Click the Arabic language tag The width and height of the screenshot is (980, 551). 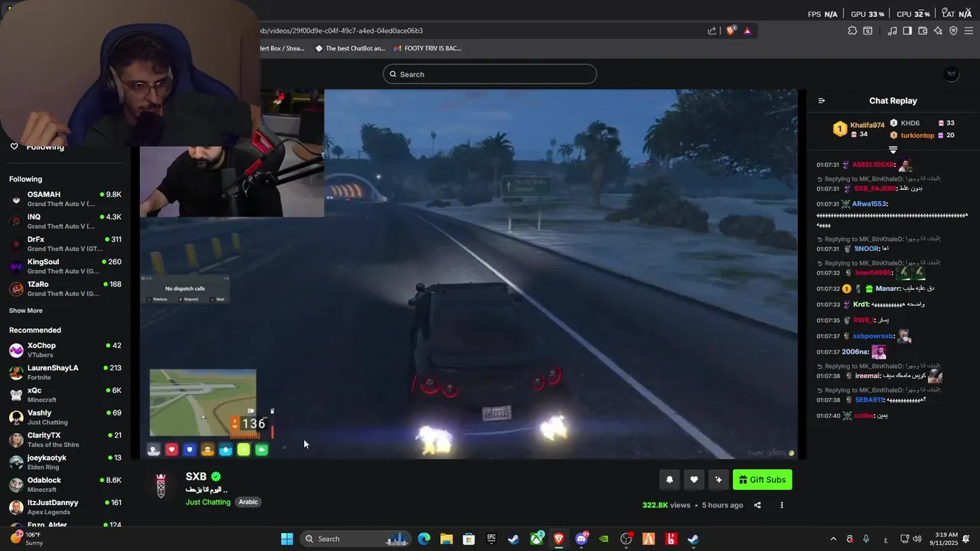pos(248,502)
